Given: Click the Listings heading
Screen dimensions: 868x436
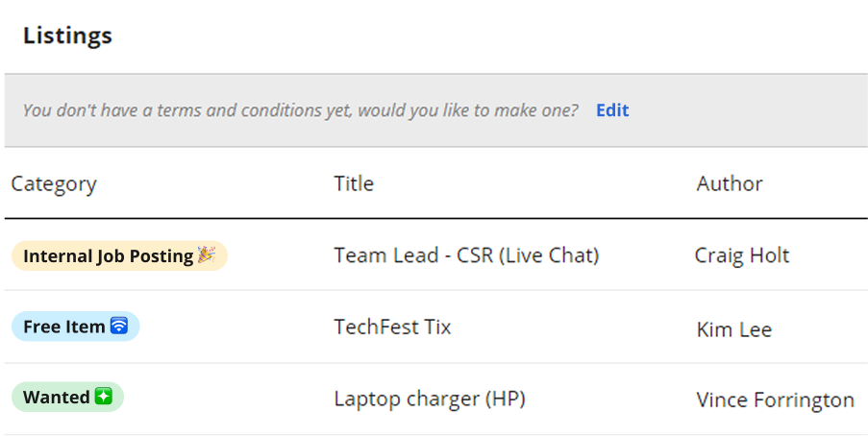Looking at the screenshot, I should pyautogui.click(x=67, y=36).
